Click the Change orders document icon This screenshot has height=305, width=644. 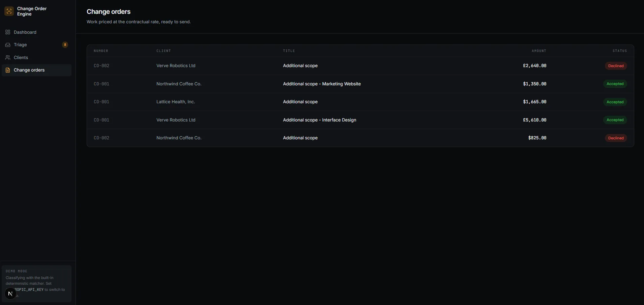point(8,70)
